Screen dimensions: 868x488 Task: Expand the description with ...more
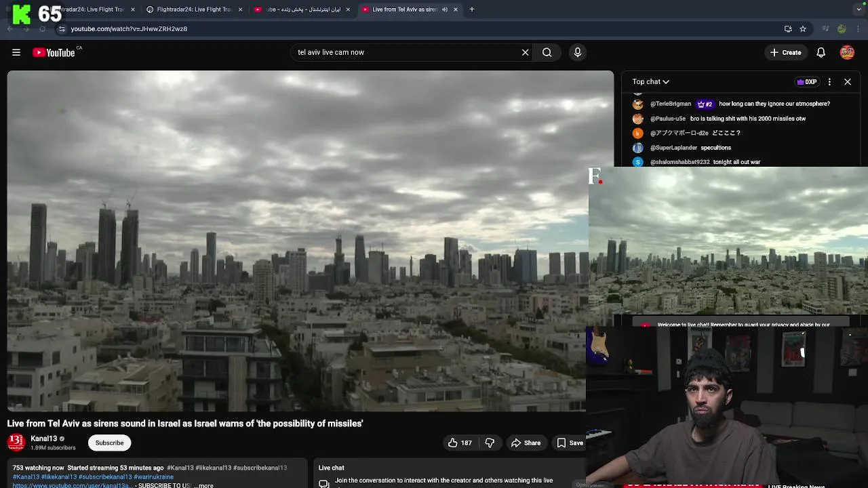click(203, 485)
